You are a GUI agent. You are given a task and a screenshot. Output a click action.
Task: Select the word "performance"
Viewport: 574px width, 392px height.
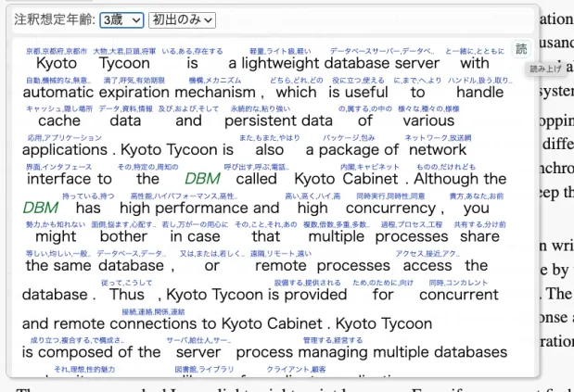click(x=202, y=208)
